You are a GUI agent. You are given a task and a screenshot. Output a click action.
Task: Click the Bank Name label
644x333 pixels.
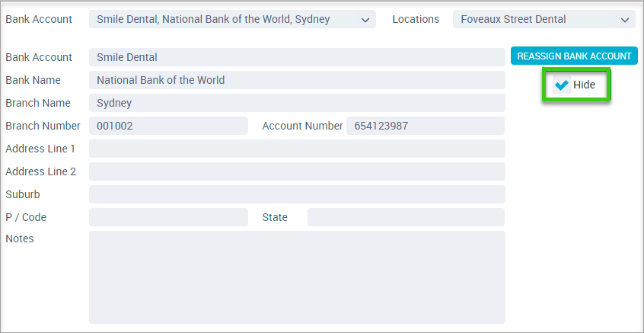33,80
